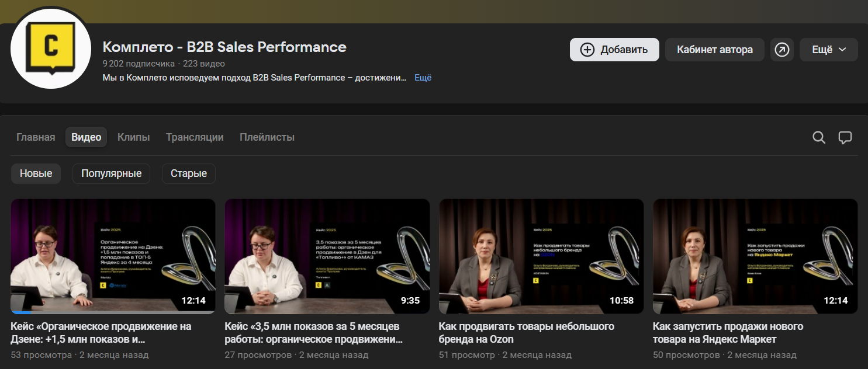Image resolution: width=868 pixels, height=369 pixels.
Task: Click title Как продвигать товары небольшого бренда на Ozon
Action: (526, 332)
